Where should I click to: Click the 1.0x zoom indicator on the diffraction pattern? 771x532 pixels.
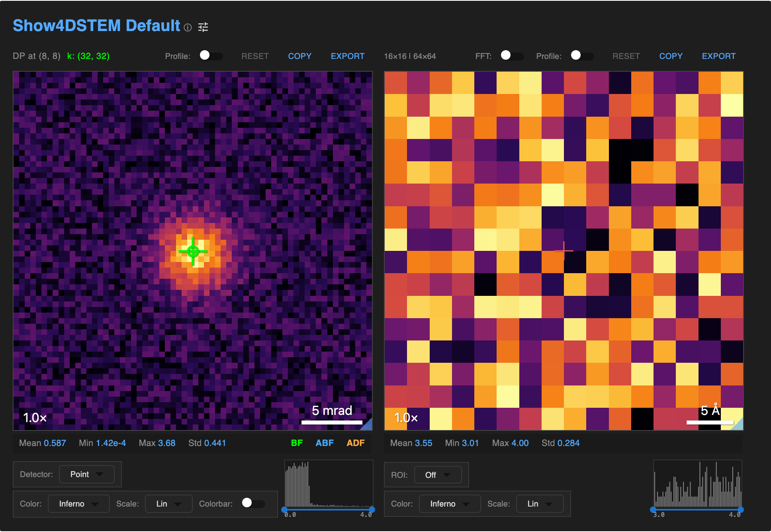34,418
